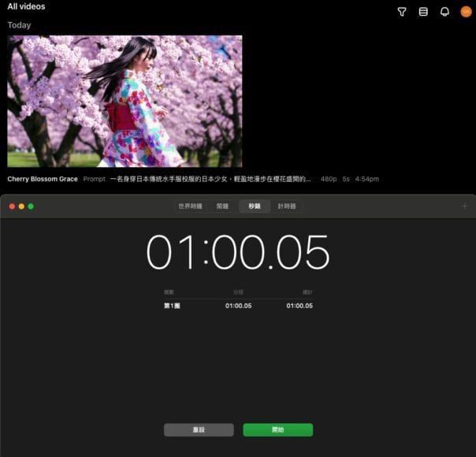The height and width of the screenshot is (457, 476).
Task: Open the 計時器 timer tab
Action: click(x=286, y=206)
